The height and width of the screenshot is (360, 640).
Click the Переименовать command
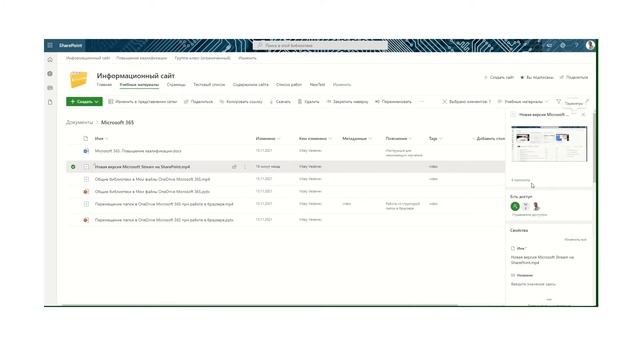[393, 102]
